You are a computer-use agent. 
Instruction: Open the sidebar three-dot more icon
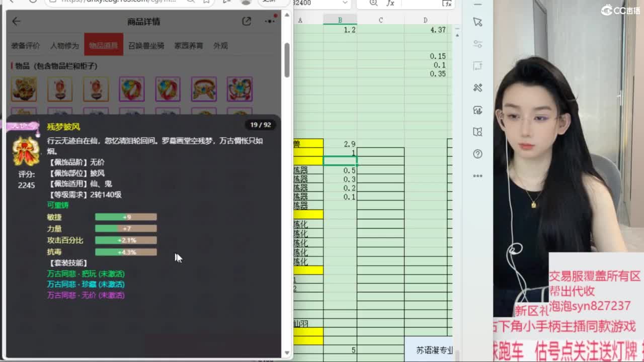[x=477, y=176]
